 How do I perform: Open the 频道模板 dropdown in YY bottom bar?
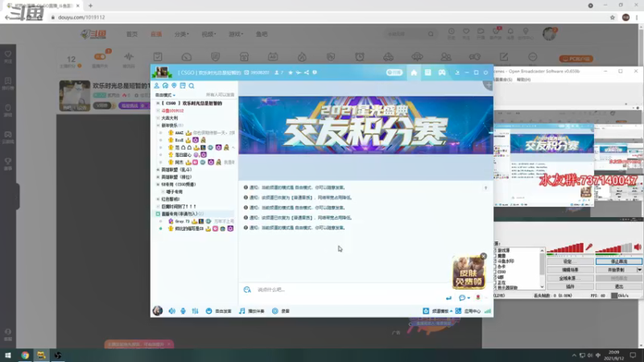coord(438,311)
